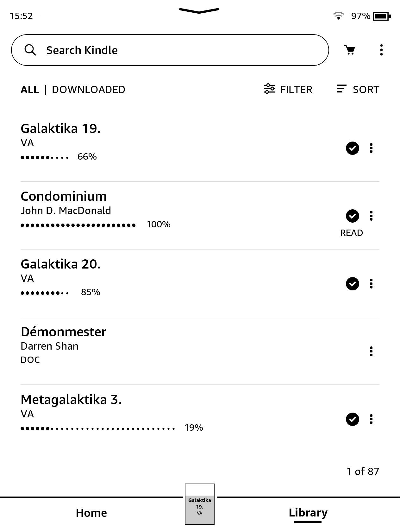Image resolution: width=400 pixels, height=532 pixels.
Task: Switch to the Home tab
Action: coord(91,513)
